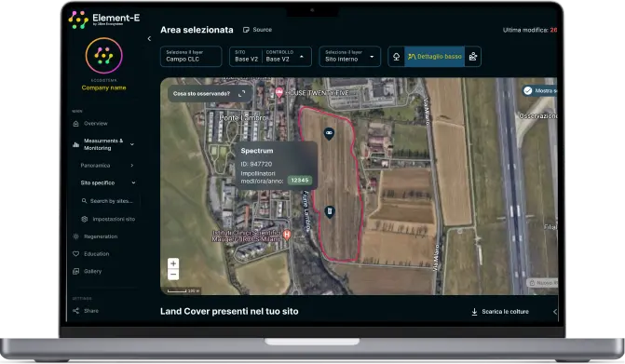Screen dimensions: 625x364
Task: Click the search magnifier icon
Action: (84, 201)
